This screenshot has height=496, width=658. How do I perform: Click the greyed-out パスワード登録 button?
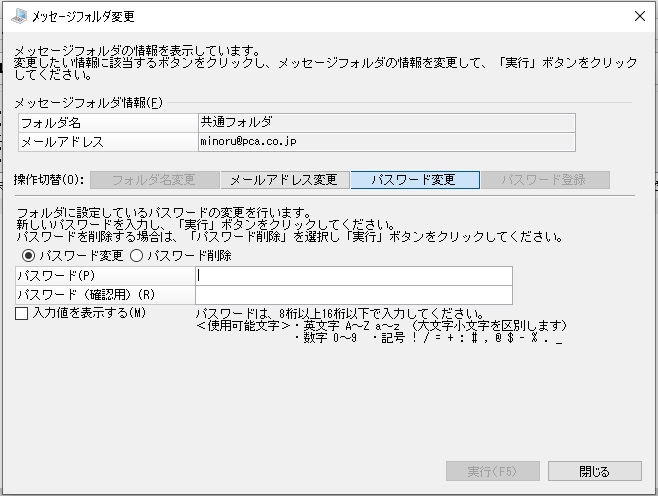[x=545, y=180]
